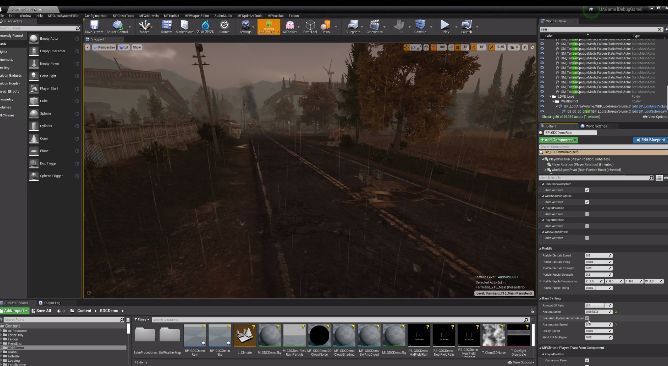Click the Launch toolbar icon
Viewport: 668px width, 366px height.
[466, 26]
